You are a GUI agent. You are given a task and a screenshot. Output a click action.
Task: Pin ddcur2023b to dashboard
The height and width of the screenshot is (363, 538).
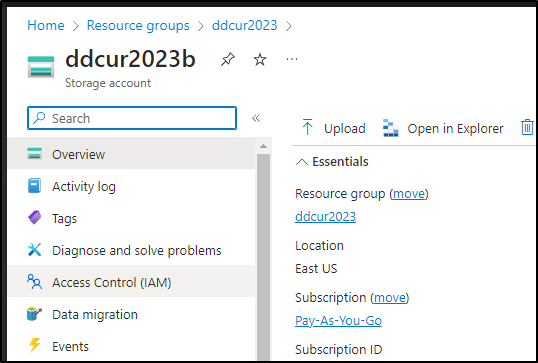[228, 59]
